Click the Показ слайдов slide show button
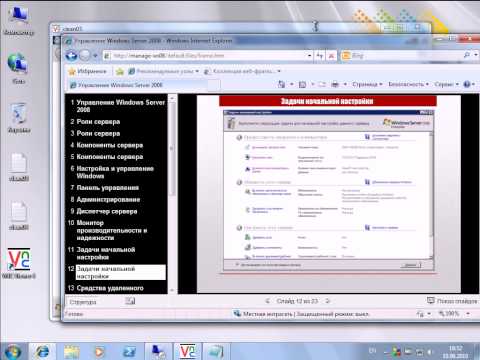This screenshot has width=480, height=360. click(x=452, y=301)
